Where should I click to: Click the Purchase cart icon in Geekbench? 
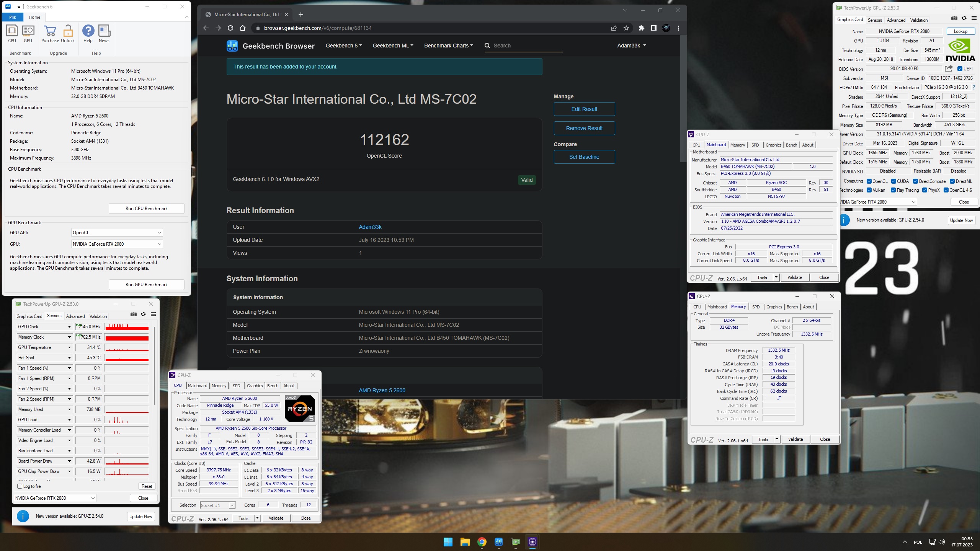tap(50, 34)
